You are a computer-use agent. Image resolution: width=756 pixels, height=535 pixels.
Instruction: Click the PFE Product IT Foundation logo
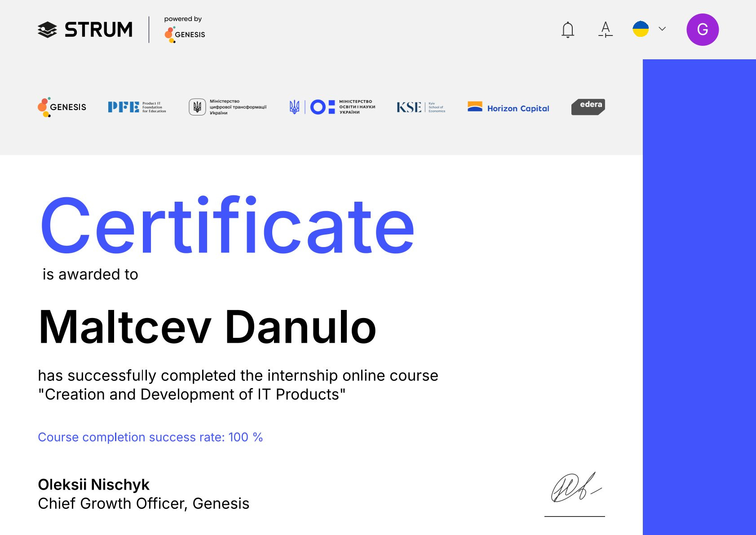(137, 107)
